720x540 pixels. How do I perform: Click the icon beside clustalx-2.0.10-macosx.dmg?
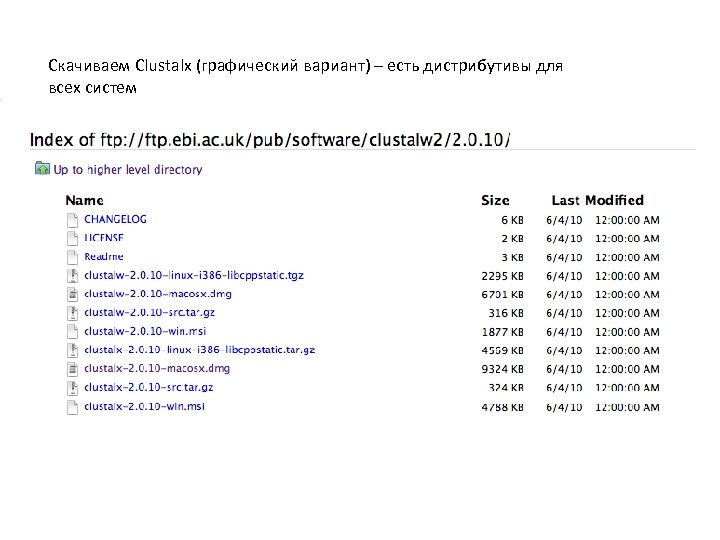pos(72,369)
